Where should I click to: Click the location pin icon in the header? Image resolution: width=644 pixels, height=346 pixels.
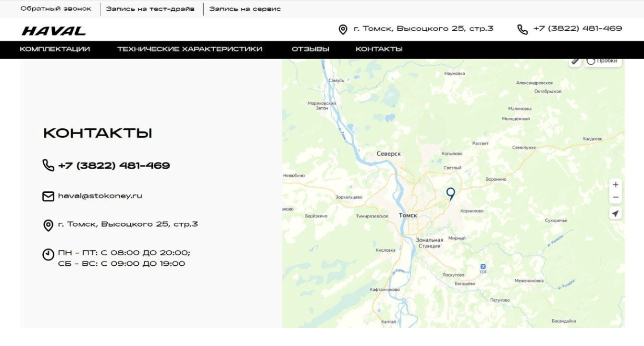coord(343,30)
